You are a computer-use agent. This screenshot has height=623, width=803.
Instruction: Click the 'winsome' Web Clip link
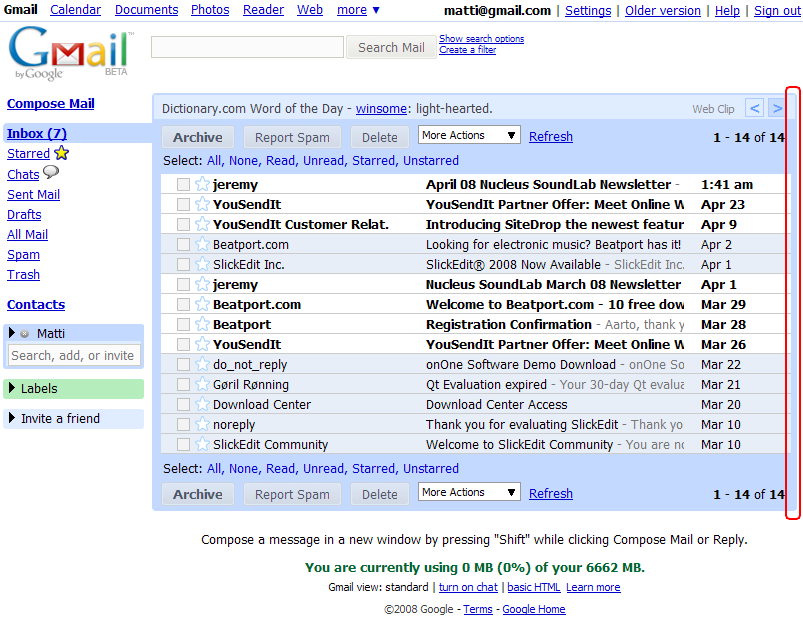381,109
